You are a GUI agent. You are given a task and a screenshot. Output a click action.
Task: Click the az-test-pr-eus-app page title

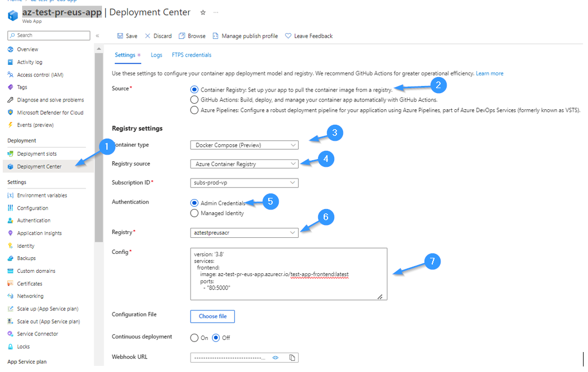click(62, 12)
